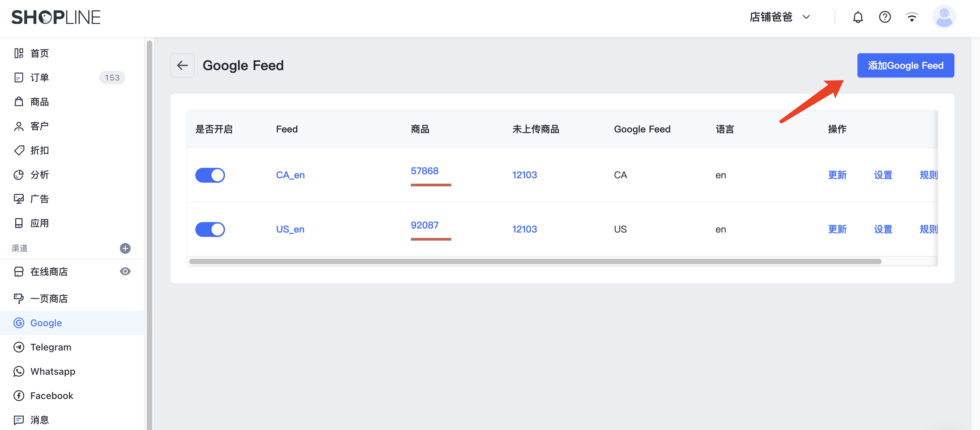This screenshot has width=980, height=430.
Task: Click product count 92087
Action: point(425,225)
